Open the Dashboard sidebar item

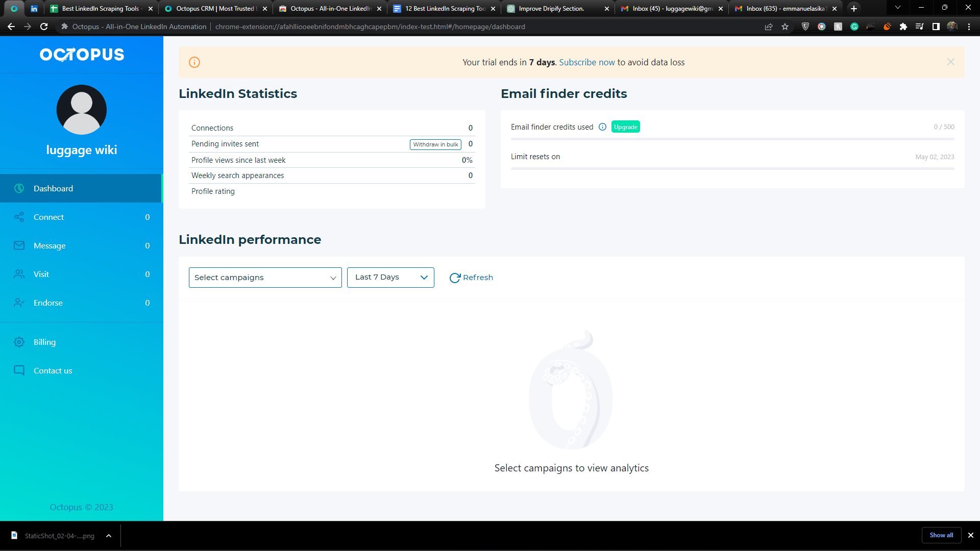[x=81, y=188]
